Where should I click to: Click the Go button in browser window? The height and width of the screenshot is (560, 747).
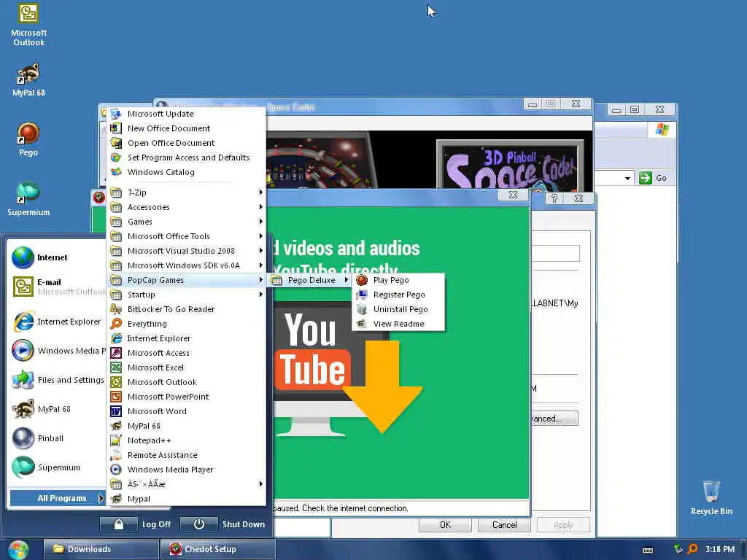pyautogui.click(x=653, y=178)
